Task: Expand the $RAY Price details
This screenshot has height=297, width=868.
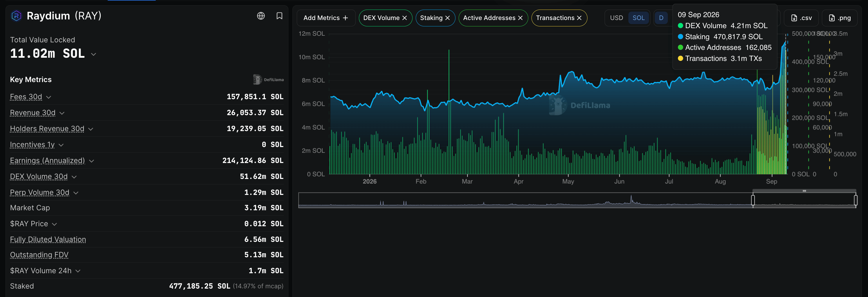Action: coord(54,224)
